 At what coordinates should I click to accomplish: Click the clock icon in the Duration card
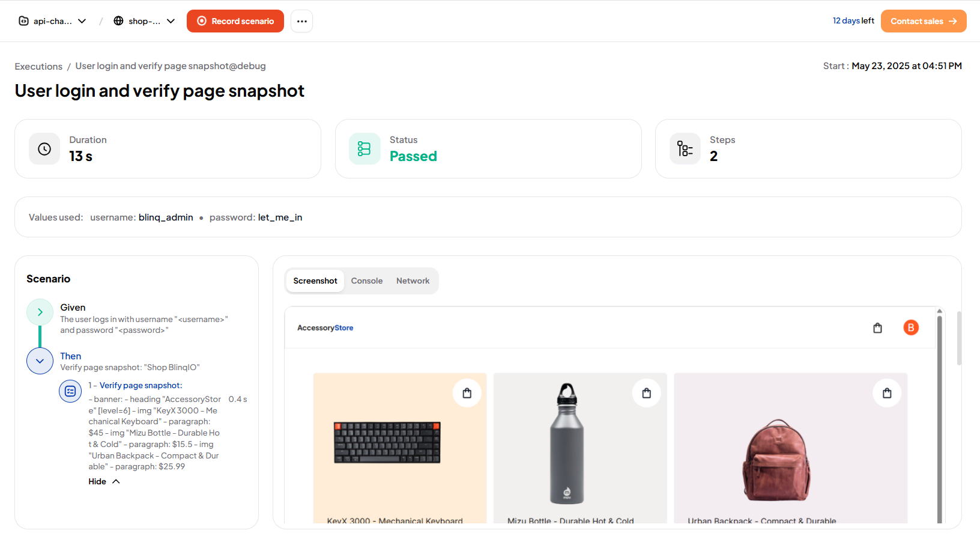(44, 148)
